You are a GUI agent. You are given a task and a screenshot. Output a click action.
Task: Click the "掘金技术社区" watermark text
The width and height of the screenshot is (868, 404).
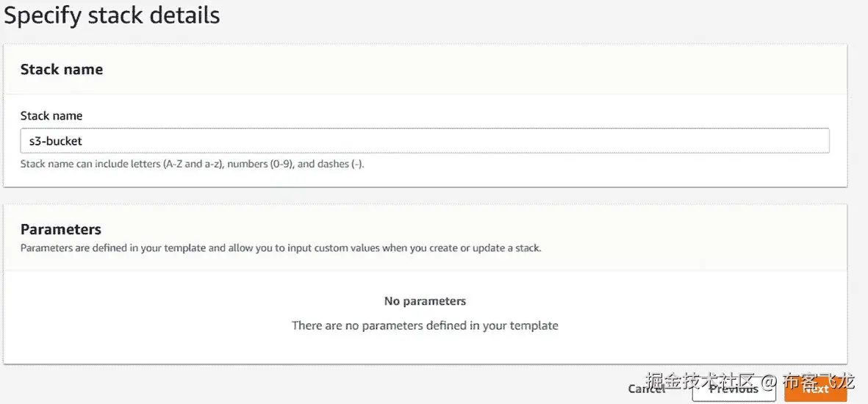pyautogui.click(x=701, y=381)
